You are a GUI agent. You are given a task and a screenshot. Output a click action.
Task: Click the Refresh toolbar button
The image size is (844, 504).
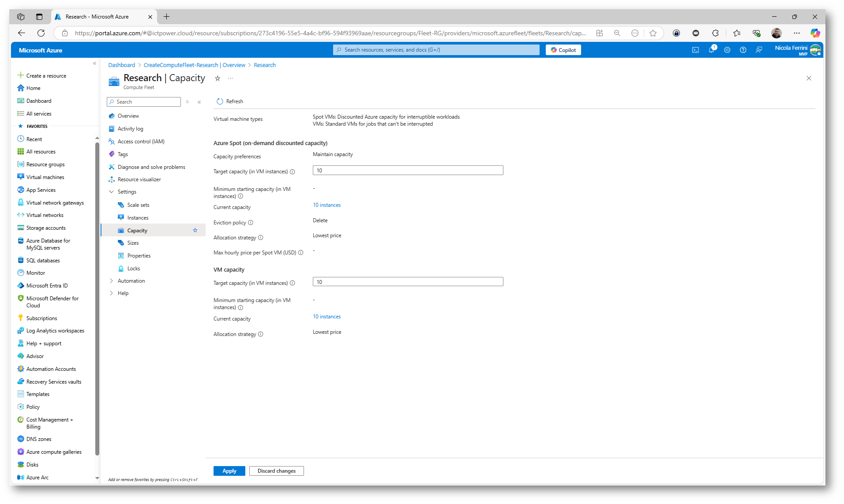[x=230, y=101]
